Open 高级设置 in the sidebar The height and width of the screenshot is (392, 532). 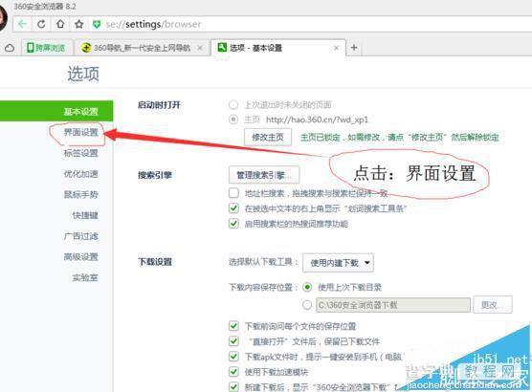(80, 257)
